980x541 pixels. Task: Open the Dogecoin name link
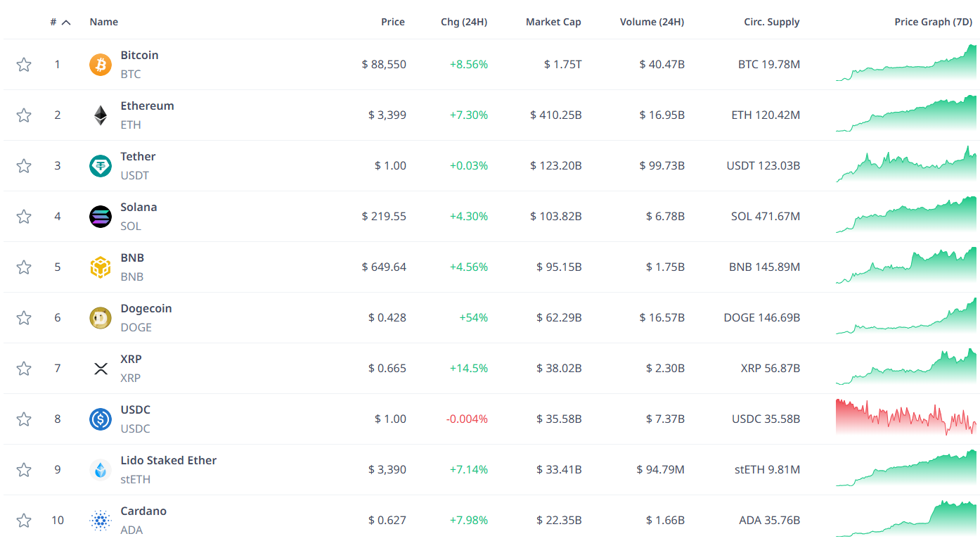146,309
